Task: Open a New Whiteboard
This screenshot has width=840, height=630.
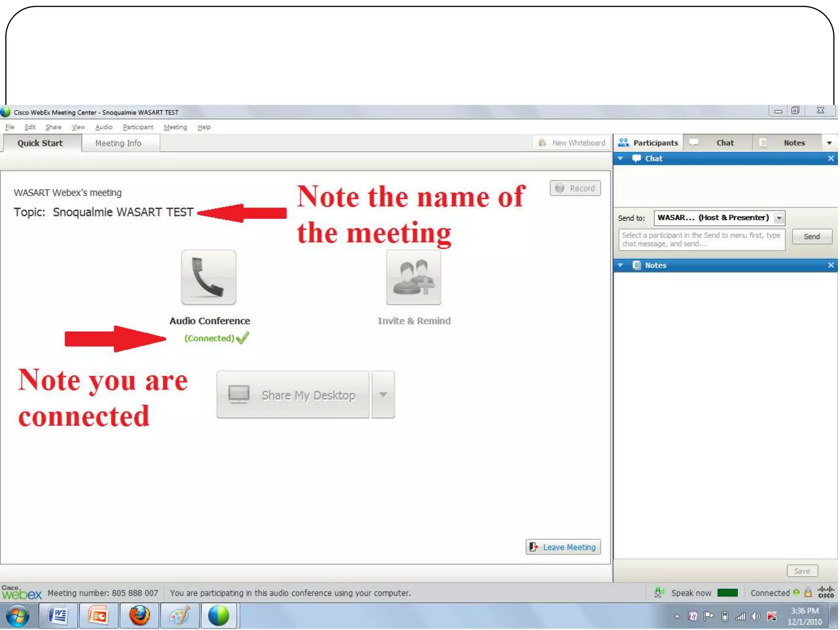Action: pos(572,143)
